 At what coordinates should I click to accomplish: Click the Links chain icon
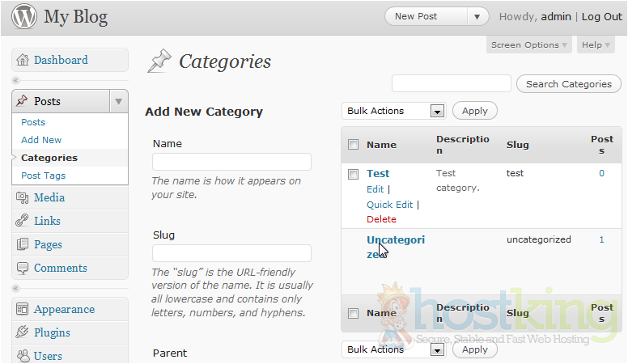pos(22,222)
